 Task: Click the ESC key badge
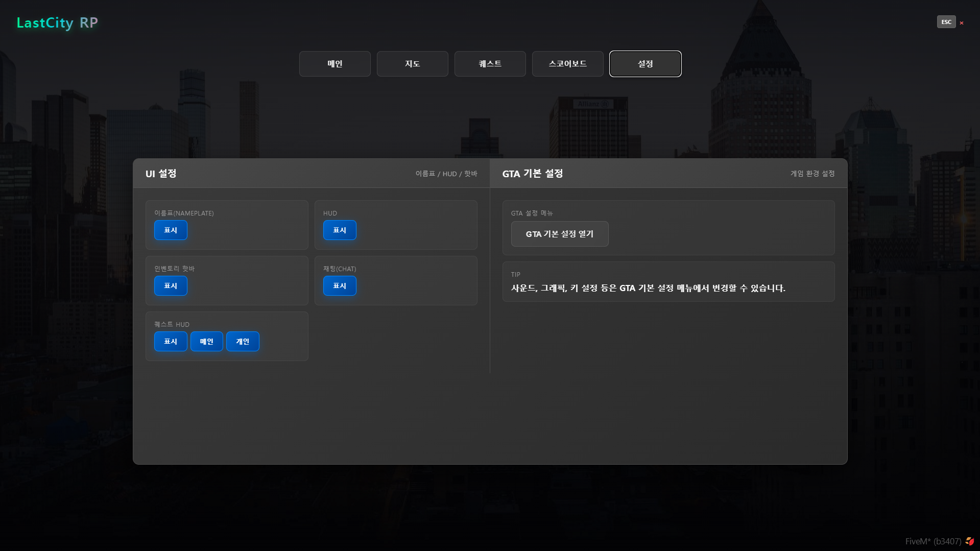click(x=946, y=22)
